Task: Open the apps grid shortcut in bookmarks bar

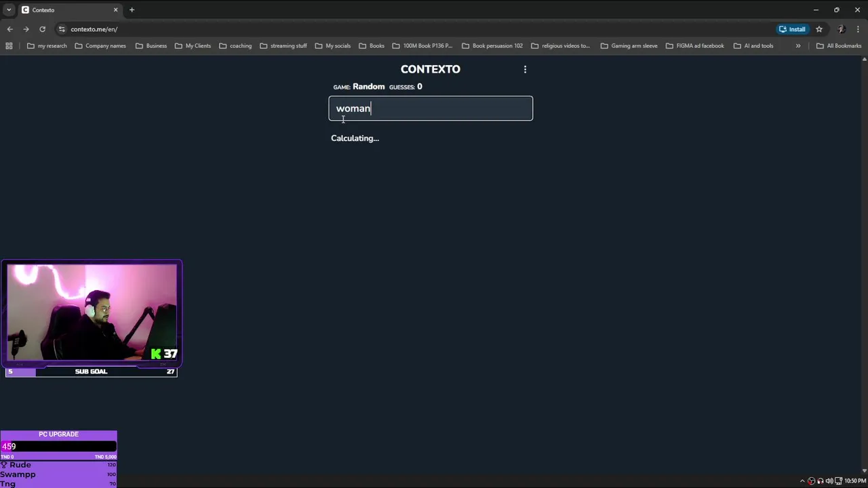Action: pos(9,45)
